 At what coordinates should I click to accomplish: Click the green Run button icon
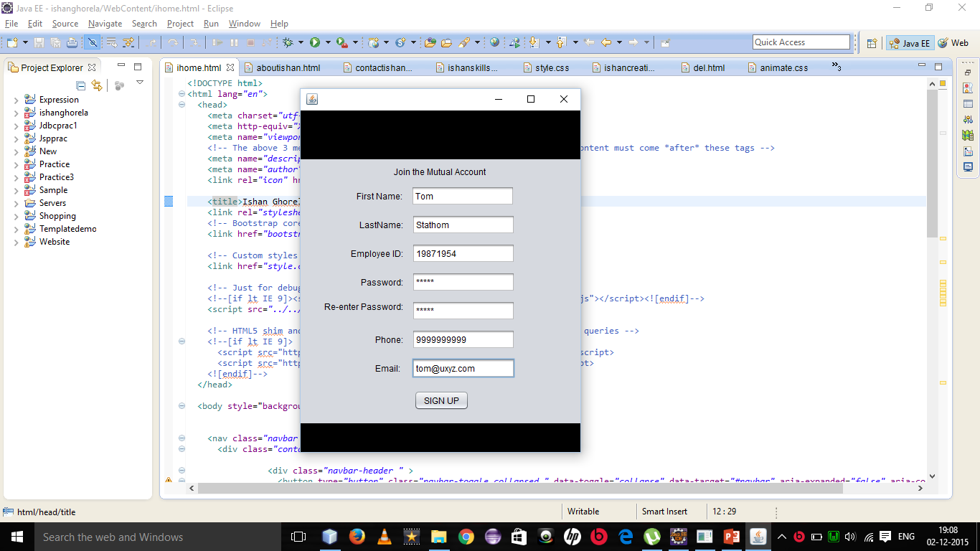(x=315, y=43)
